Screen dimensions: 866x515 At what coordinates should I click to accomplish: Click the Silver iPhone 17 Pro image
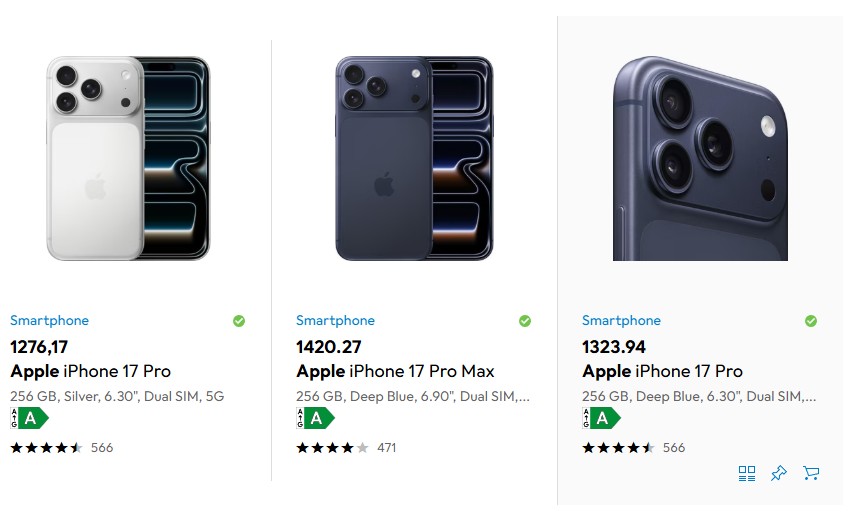coord(128,159)
